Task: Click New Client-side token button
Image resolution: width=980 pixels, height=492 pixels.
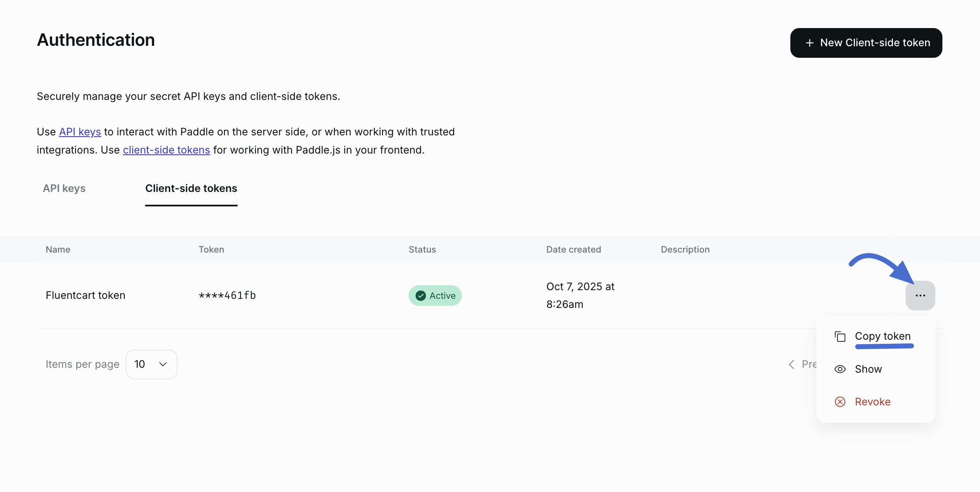Action: (x=866, y=43)
